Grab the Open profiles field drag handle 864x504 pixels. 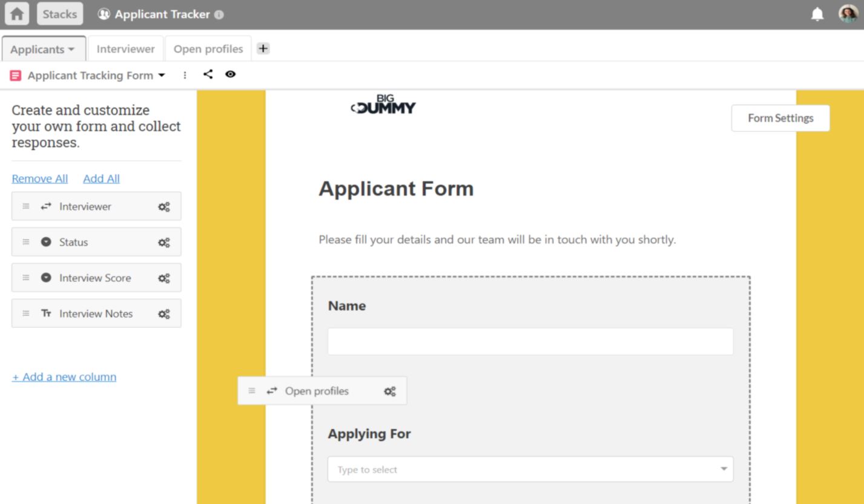[x=252, y=391]
